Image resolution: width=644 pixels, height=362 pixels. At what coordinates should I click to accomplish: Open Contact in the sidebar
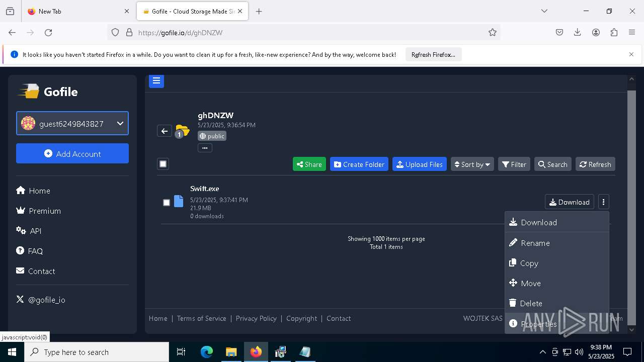click(x=36, y=271)
